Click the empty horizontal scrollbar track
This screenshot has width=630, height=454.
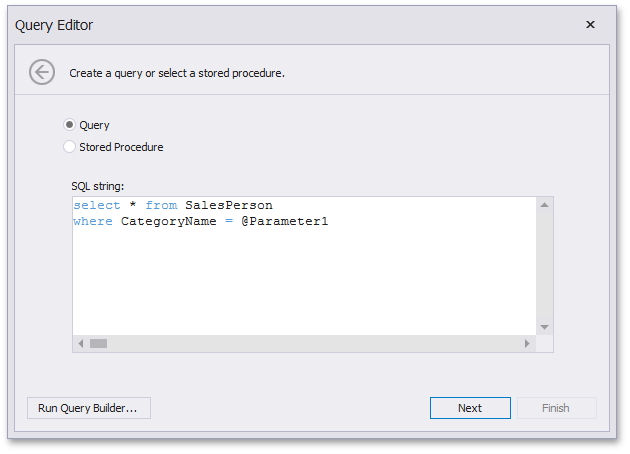pos(313,344)
